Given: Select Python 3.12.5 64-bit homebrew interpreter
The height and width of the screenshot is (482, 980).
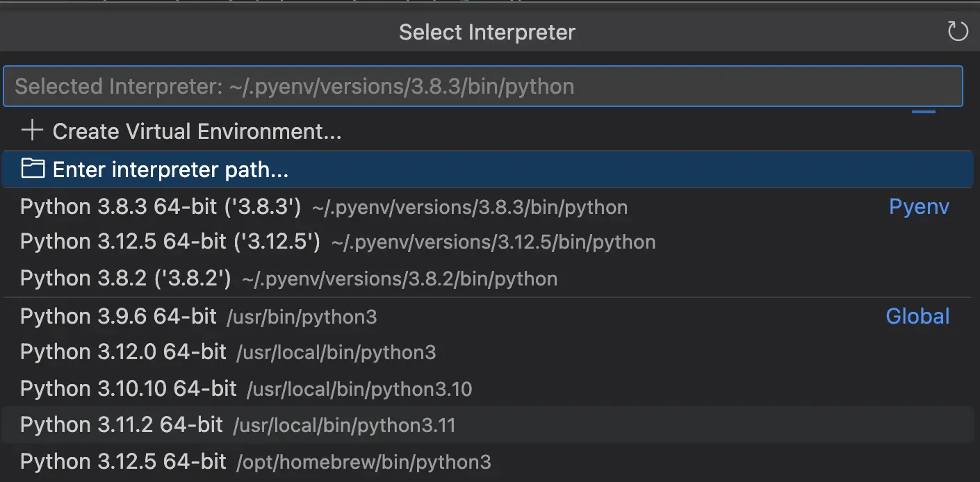Looking at the screenshot, I should coord(487,461).
